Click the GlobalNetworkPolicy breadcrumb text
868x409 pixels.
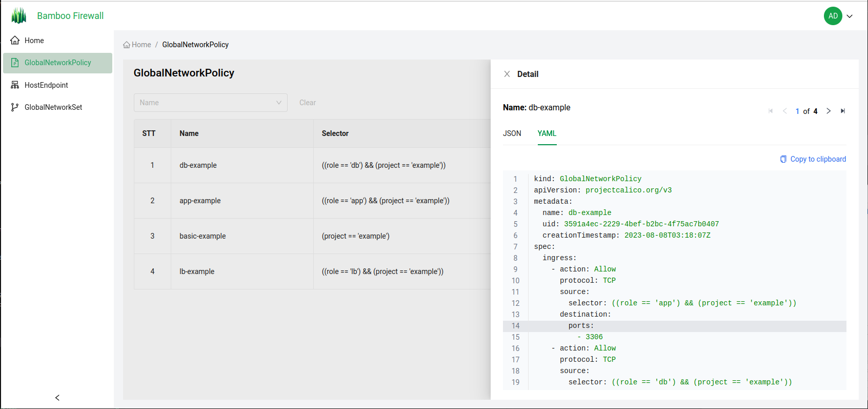[195, 45]
